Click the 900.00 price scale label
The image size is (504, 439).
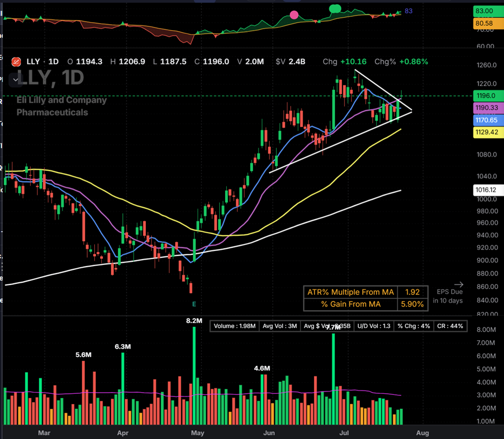(x=487, y=260)
